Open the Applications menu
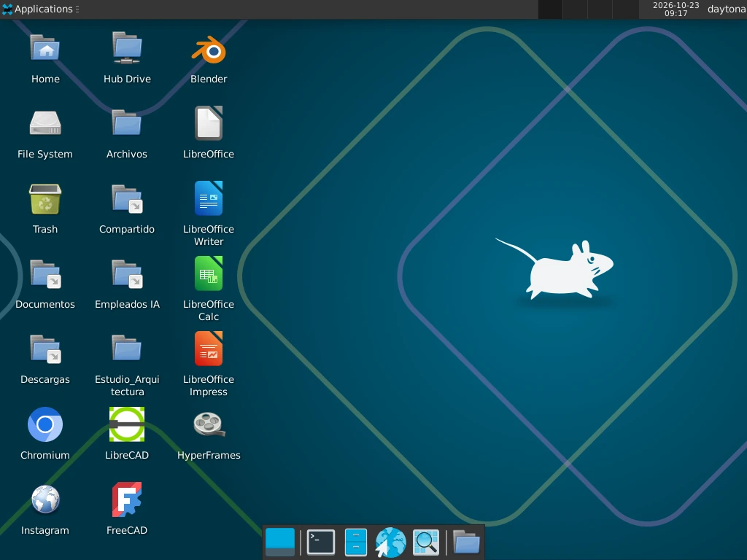This screenshot has width=747, height=560. [40, 9]
